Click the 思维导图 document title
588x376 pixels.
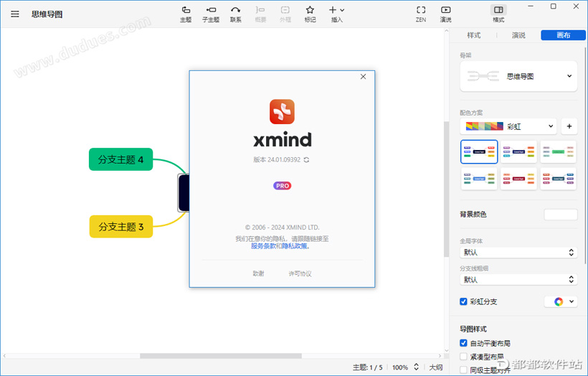pos(47,14)
